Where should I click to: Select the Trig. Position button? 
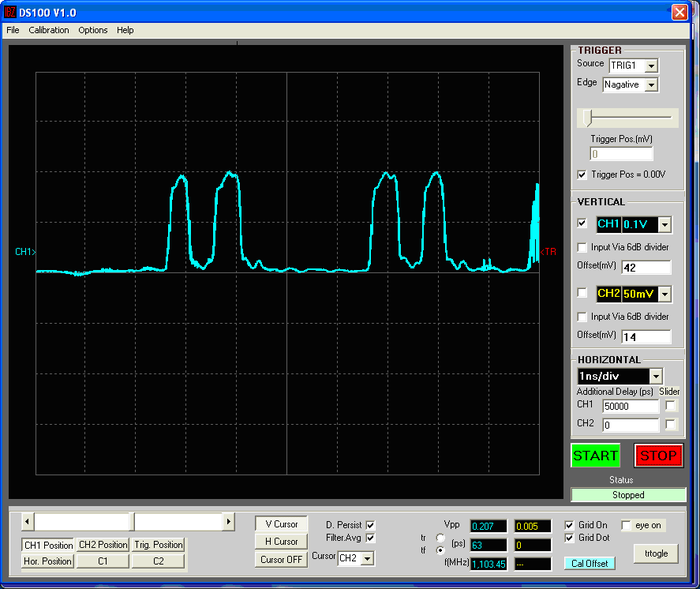pyautogui.click(x=158, y=545)
